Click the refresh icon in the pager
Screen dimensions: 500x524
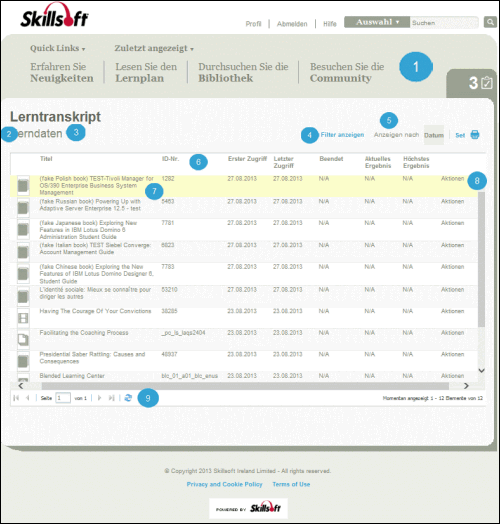click(128, 398)
